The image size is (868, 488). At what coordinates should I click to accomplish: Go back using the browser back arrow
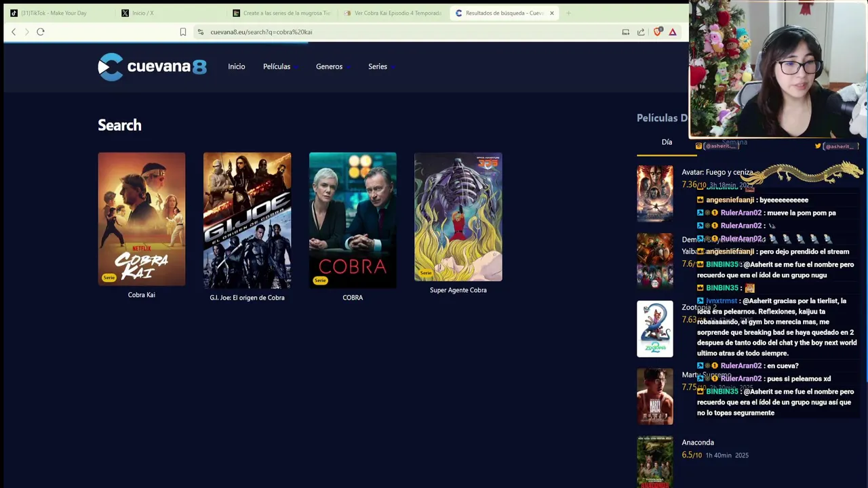14,32
